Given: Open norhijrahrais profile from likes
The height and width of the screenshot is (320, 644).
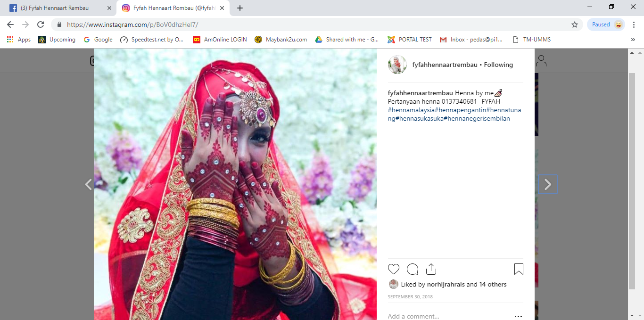Looking at the screenshot, I should pyautogui.click(x=446, y=284).
